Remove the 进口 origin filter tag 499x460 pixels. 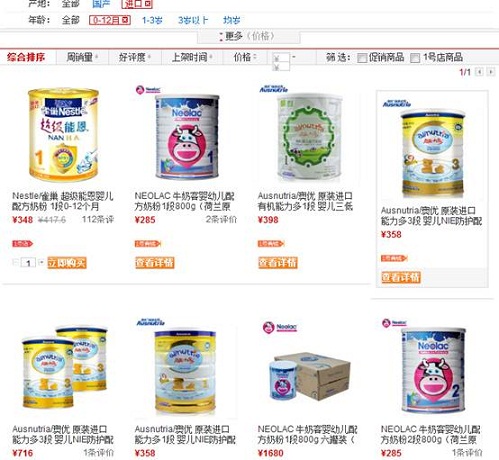[148, 4]
